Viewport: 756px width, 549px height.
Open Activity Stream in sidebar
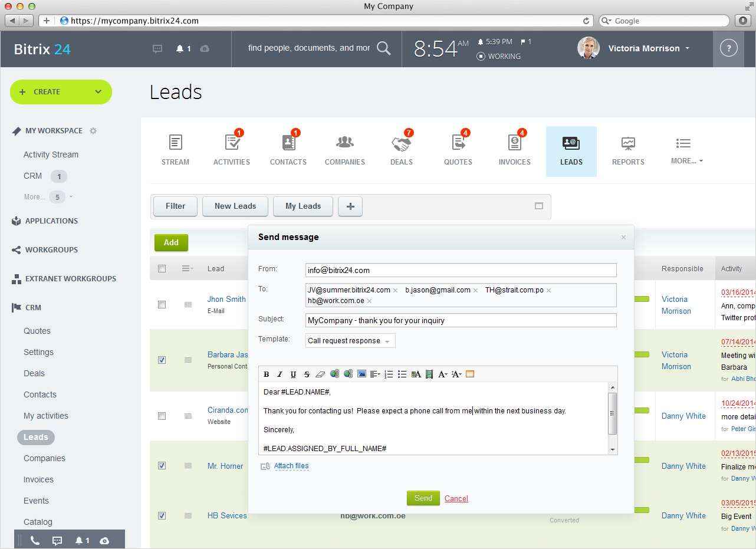51,154
